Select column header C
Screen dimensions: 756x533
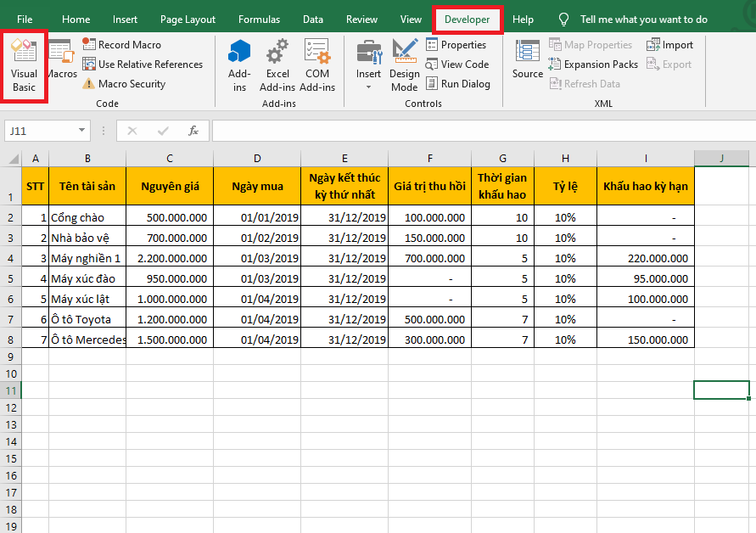170,159
